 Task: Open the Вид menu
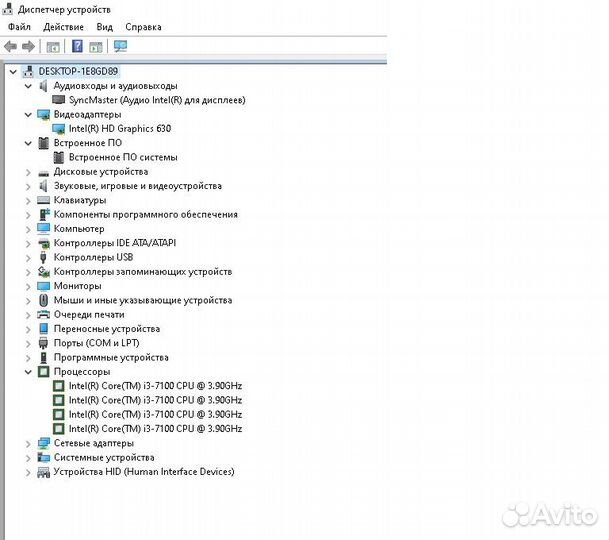tap(104, 27)
